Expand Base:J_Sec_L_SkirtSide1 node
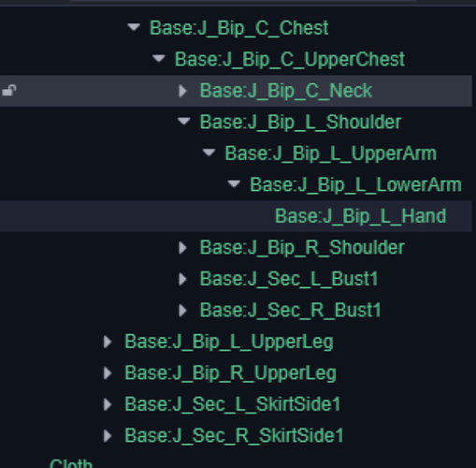This screenshot has width=476, height=468. coord(108,404)
